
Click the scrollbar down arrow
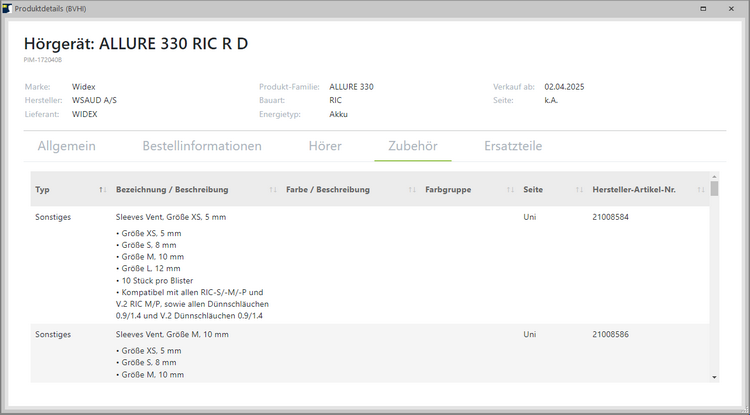714,377
